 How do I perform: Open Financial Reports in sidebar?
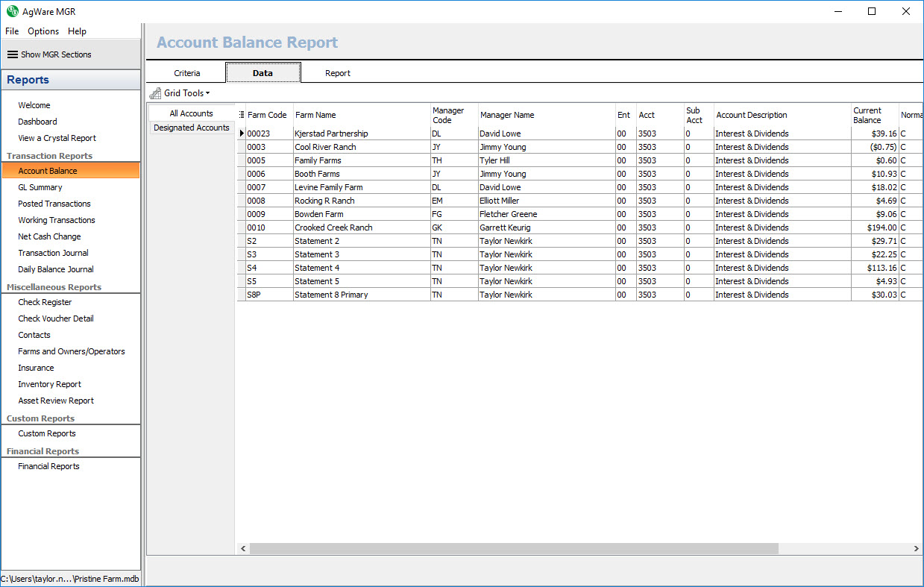coord(48,466)
